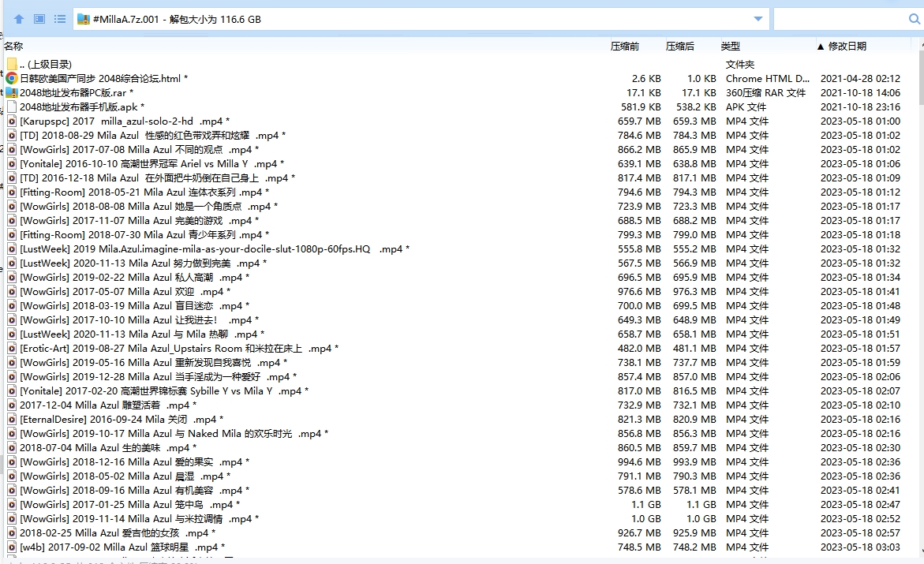Screen dimensions: 924x564
Task: Click the 976.6 MB size cell
Action: pyautogui.click(x=639, y=292)
